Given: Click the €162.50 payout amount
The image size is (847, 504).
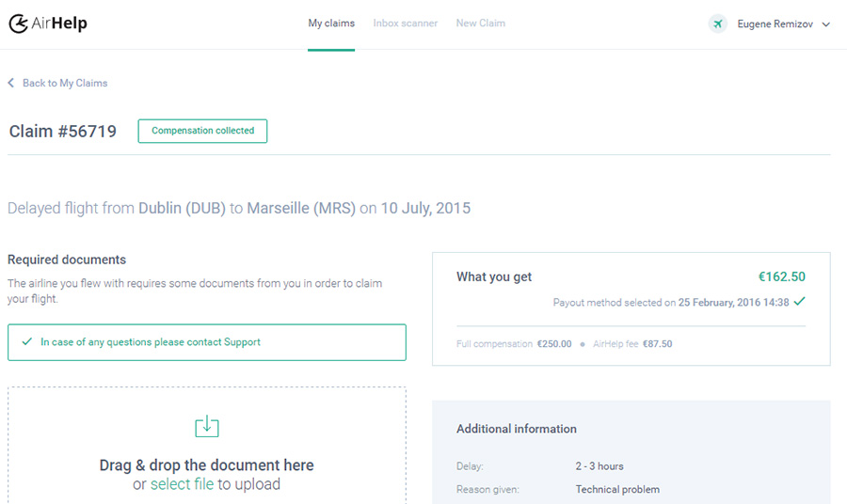Looking at the screenshot, I should tap(782, 276).
